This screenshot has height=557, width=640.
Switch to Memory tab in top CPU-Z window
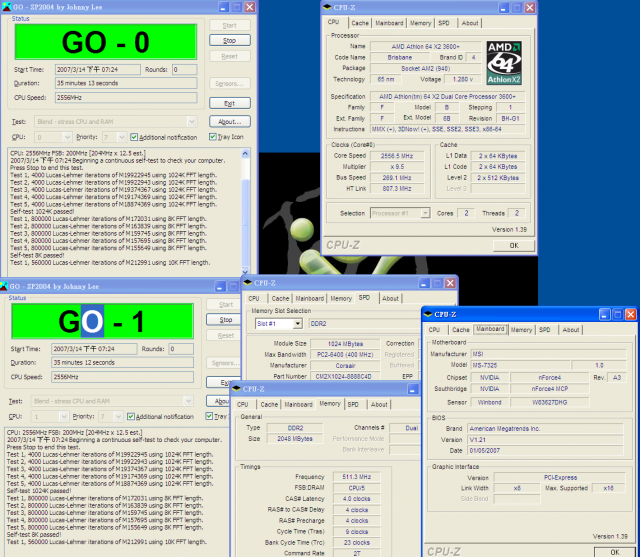(x=420, y=23)
